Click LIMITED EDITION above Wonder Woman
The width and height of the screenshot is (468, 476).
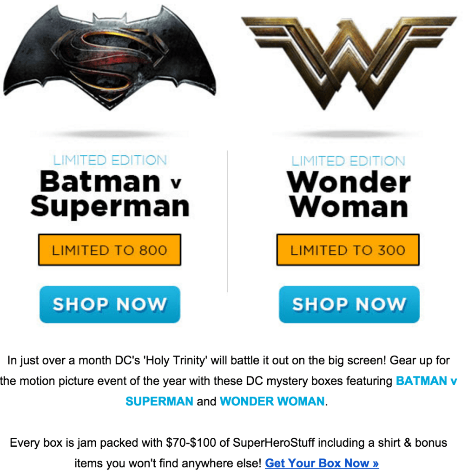point(348,161)
